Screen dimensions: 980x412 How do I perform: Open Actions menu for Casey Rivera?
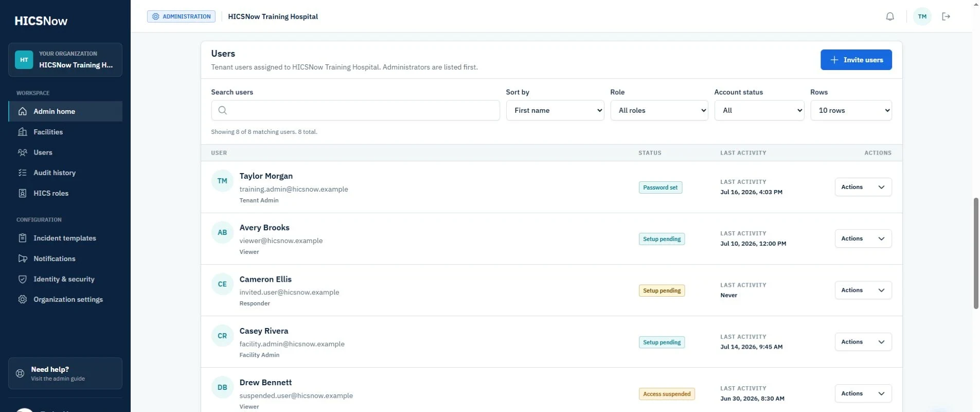(863, 341)
